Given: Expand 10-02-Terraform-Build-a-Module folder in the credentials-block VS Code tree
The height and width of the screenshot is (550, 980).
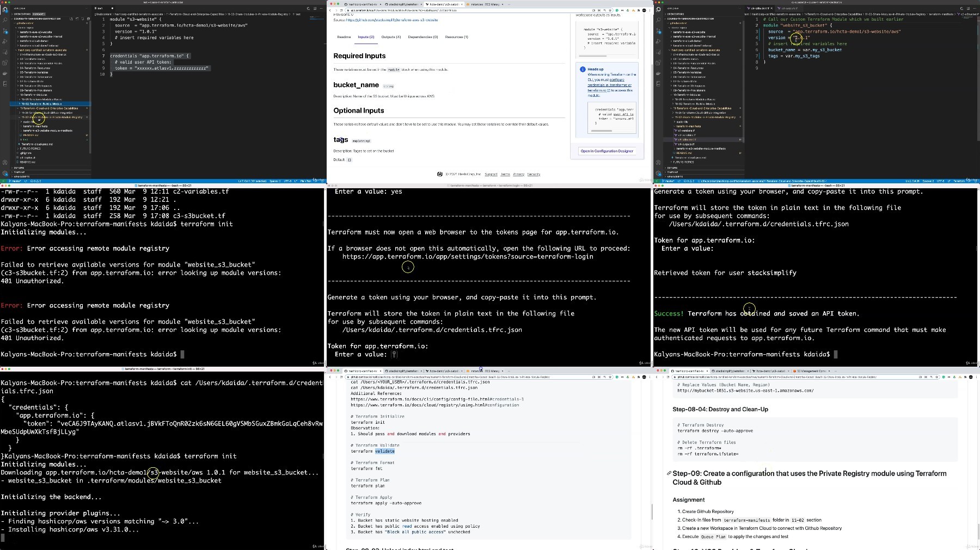Looking at the screenshot, I should [45, 103].
